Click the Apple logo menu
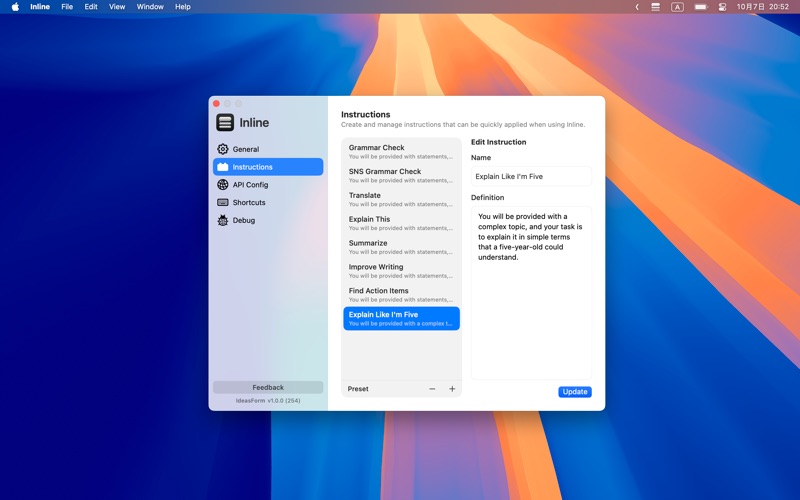Viewport: 800px width, 500px height. 15,7
